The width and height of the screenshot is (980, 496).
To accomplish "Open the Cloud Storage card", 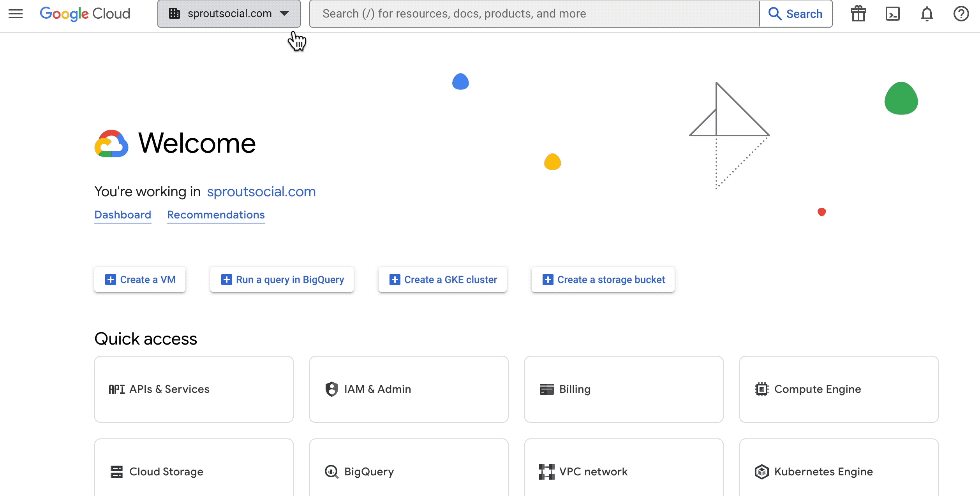I will pos(194,468).
